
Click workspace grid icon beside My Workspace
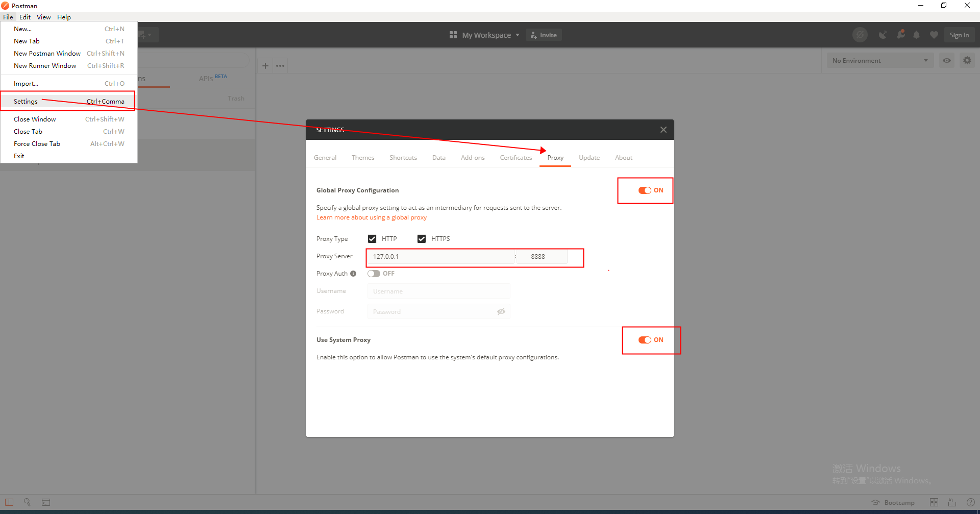pos(453,35)
